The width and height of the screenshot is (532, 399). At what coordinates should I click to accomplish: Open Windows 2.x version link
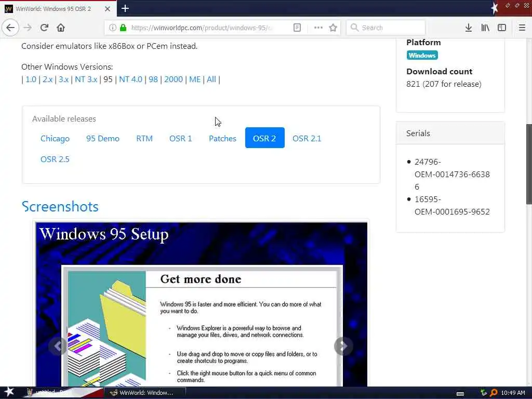coord(47,79)
